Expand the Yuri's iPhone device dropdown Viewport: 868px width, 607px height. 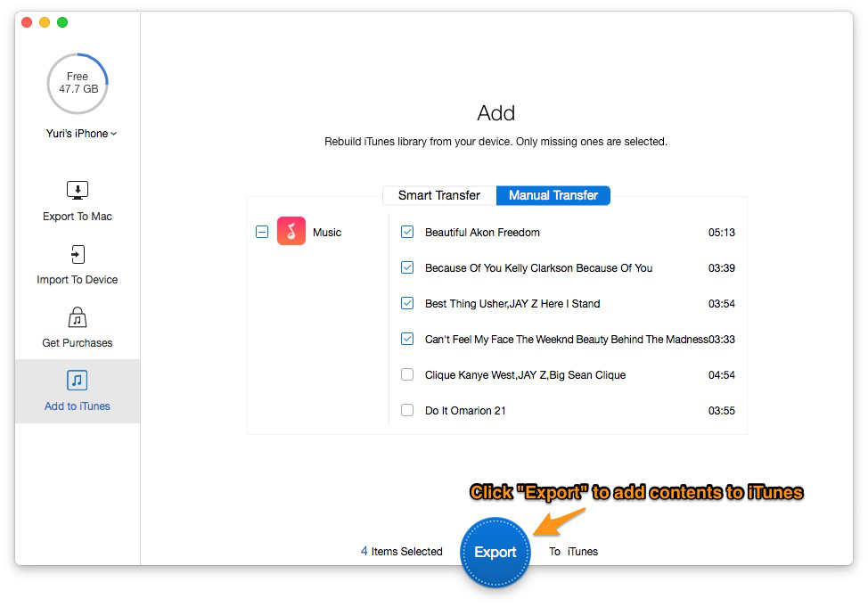point(81,134)
